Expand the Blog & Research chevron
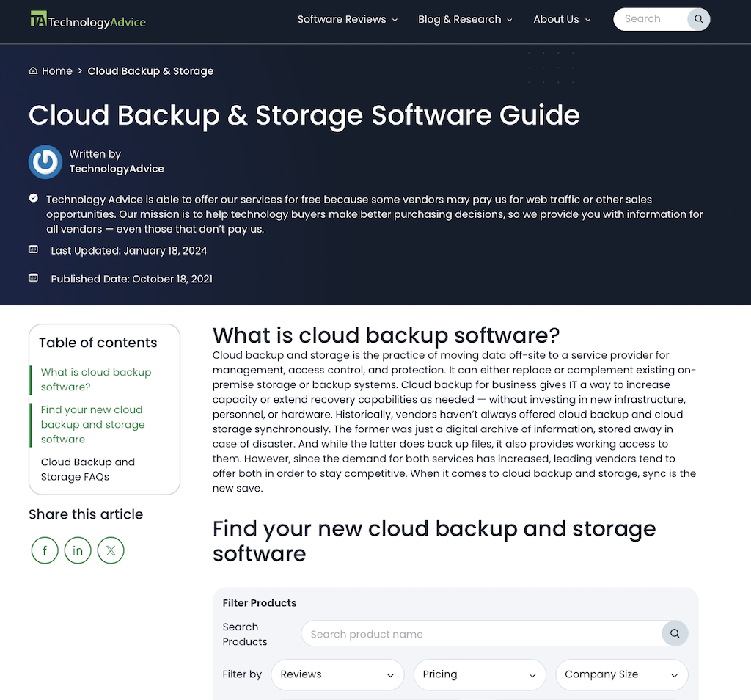Viewport: 751px width, 700px height. (510, 20)
